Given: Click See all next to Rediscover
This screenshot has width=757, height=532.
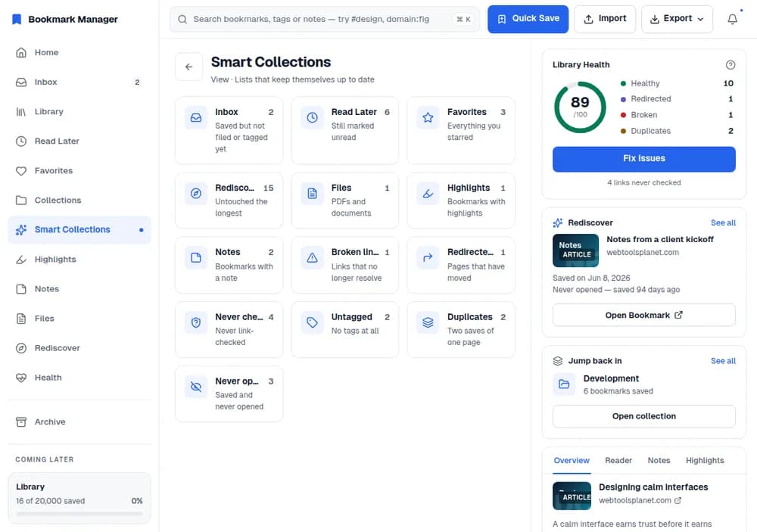Looking at the screenshot, I should (723, 222).
